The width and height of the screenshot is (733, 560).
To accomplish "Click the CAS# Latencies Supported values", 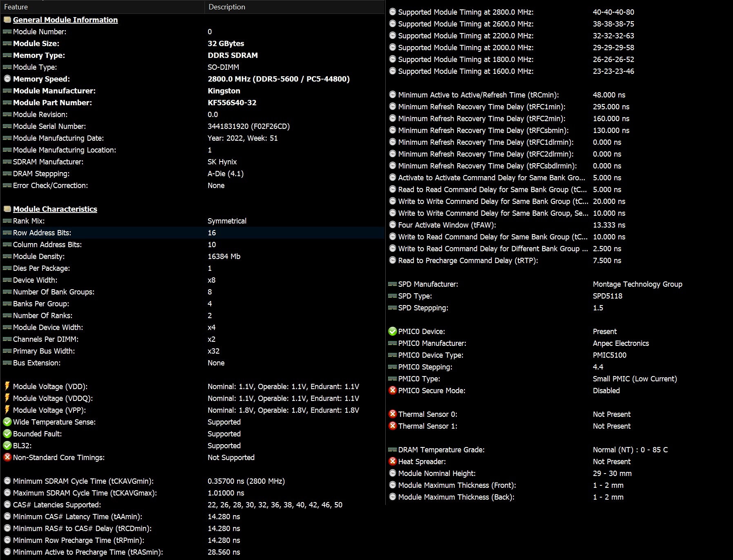I will (x=275, y=505).
